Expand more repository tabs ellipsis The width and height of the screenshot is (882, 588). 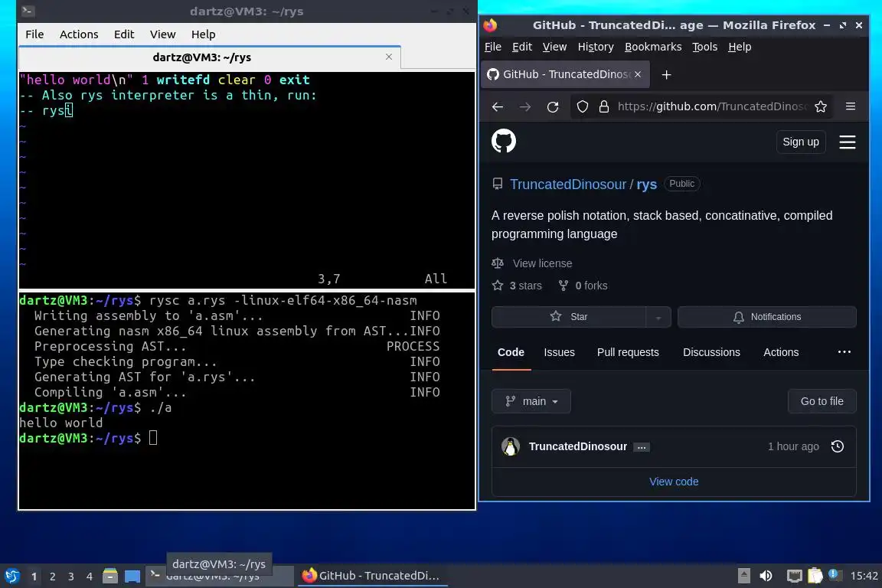[844, 352]
